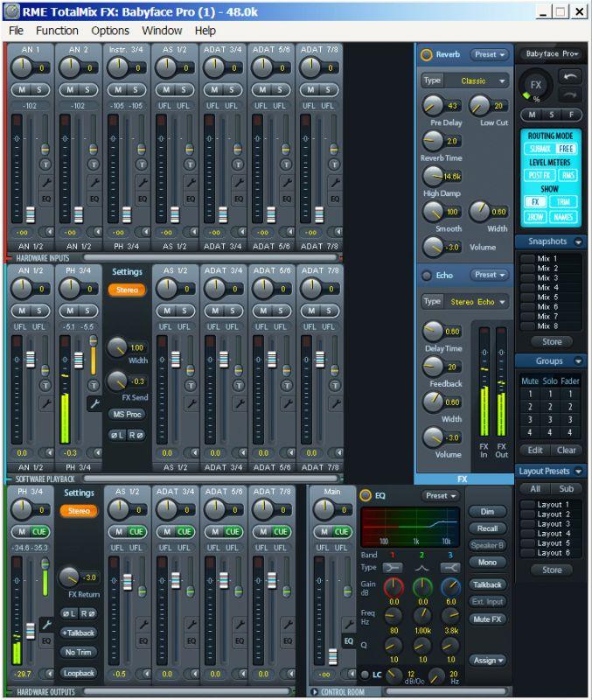Open EQ Preset dropdown

click(x=441, y=495)
